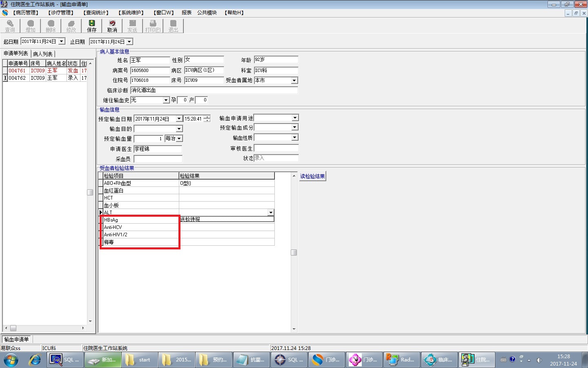
Task: Open the 新加... taskbar item
Action: coord(103,360)
